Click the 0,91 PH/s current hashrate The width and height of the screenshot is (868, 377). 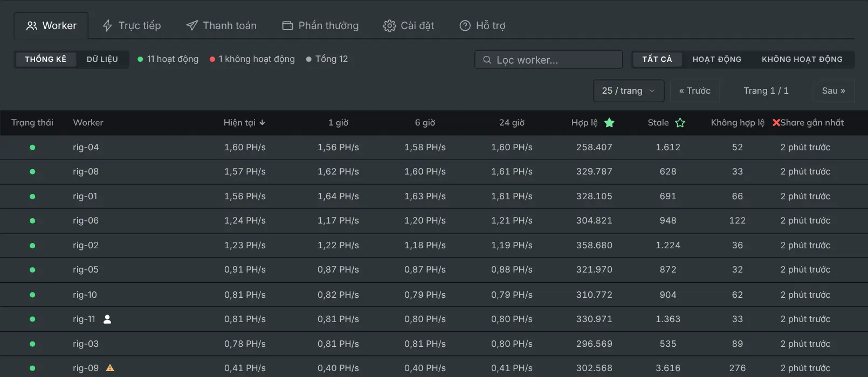(245, 270)
